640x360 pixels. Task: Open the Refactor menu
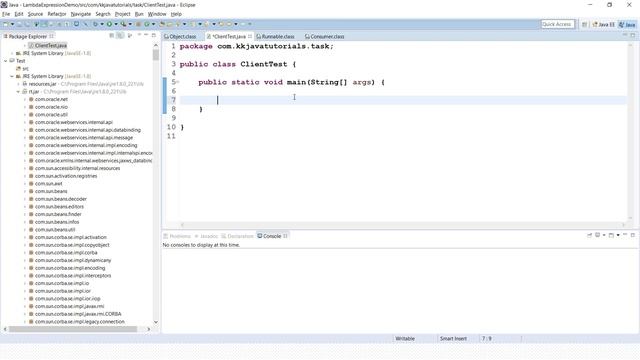[57, 14]
